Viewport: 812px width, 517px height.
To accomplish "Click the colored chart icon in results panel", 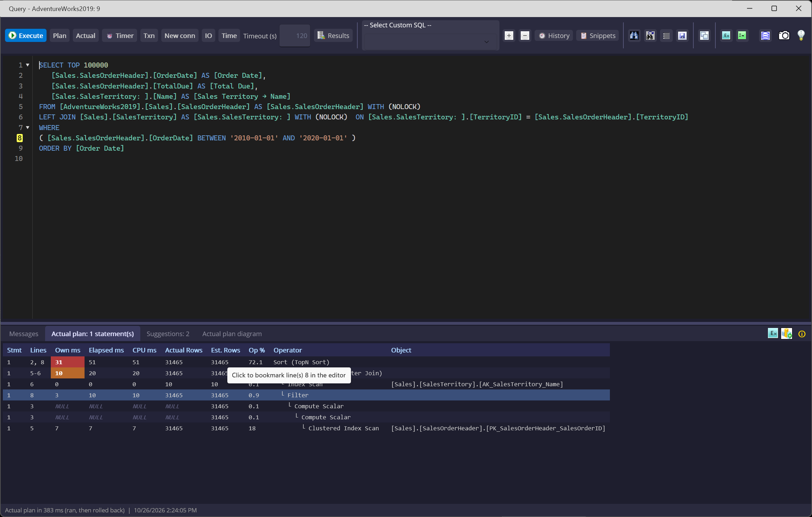I will pyautogui.click(x=787, y=333).
